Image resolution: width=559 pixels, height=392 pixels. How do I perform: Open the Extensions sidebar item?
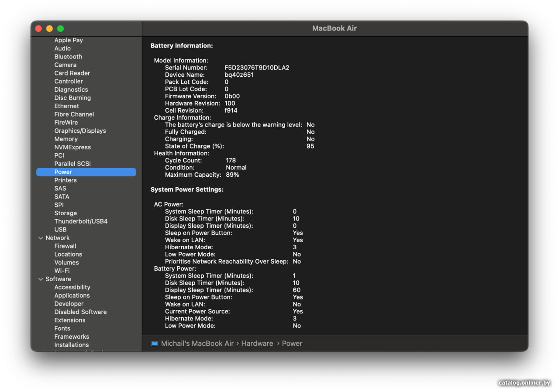tap(70, 320)
